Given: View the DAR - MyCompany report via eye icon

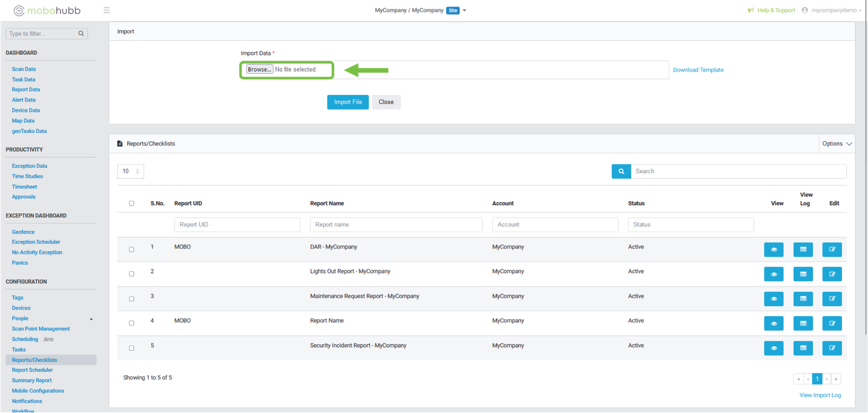Looking at the screenshot, I should point(774,250).
